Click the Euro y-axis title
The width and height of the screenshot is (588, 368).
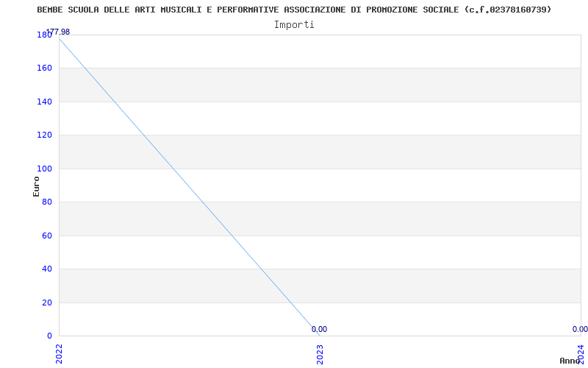pyautogui.click(x=36, y=186)
